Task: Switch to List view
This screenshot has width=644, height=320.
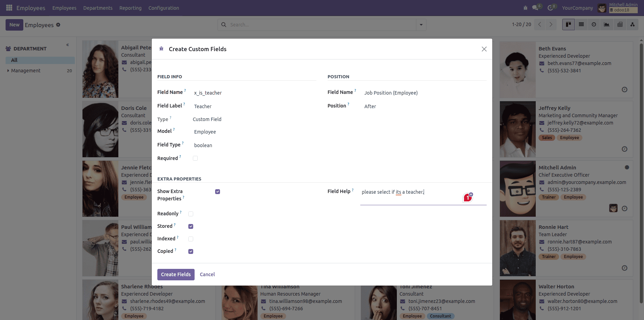Action: click(x=581, y=24)
